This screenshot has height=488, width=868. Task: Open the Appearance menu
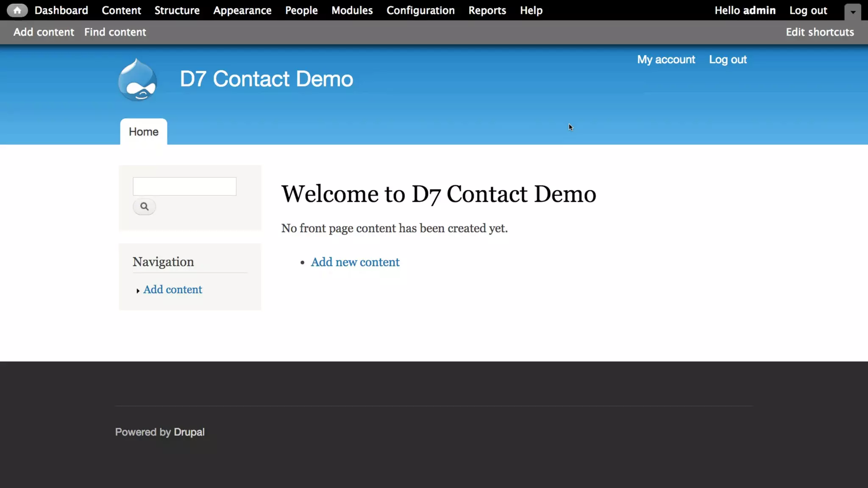[x=242, y=11]
